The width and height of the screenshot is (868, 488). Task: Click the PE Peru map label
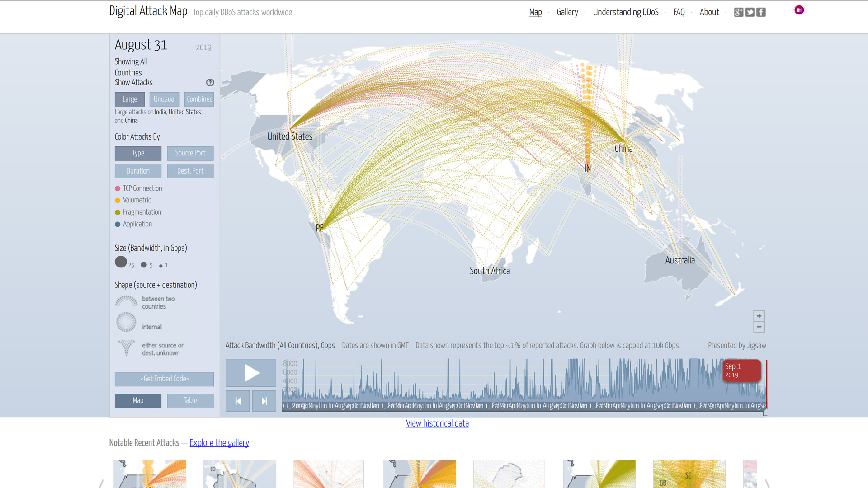click(320, 228)
